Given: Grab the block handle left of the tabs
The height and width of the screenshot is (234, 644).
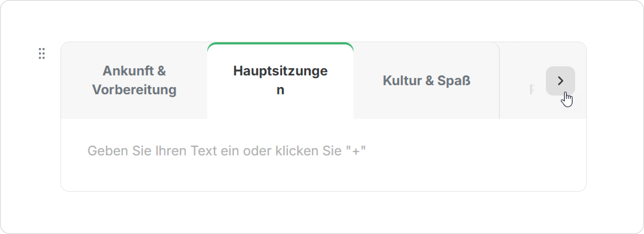Looking at the screenshot, I should click(x=42, y=54).
